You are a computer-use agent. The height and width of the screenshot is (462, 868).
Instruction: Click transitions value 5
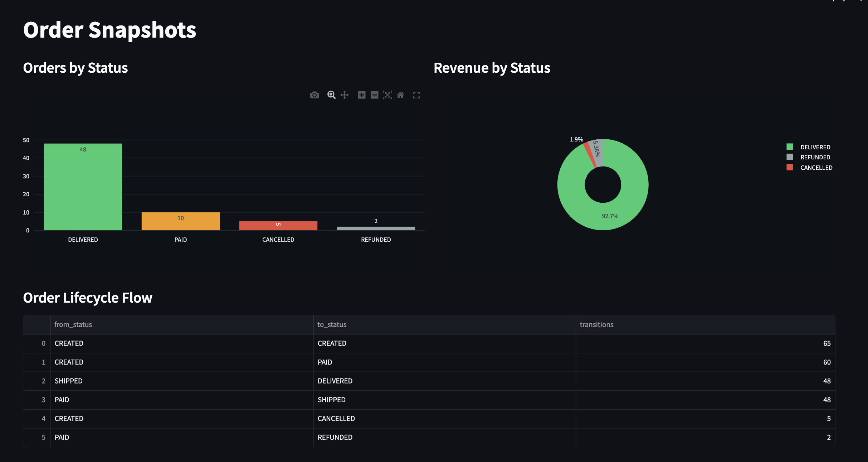705,419
